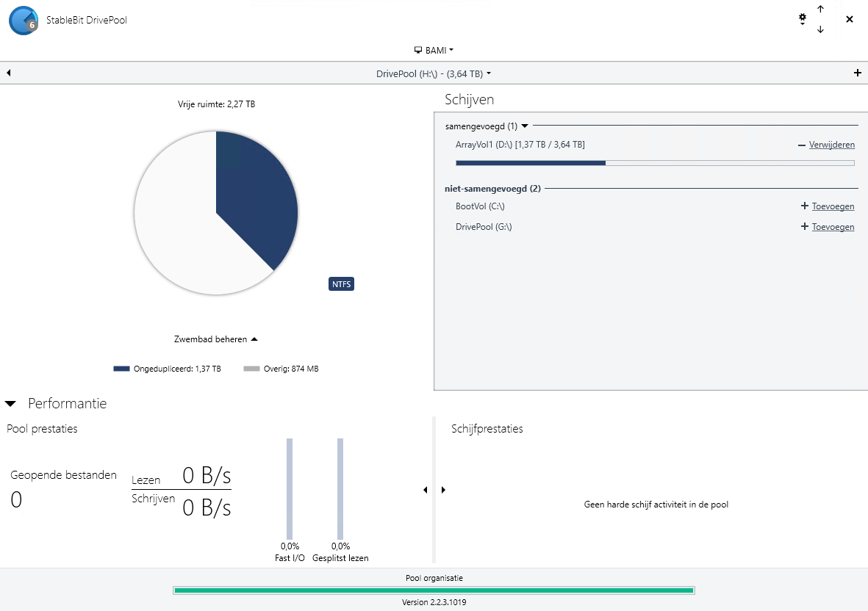Click the up arrow in the title bar

click(x=820, y=9)
